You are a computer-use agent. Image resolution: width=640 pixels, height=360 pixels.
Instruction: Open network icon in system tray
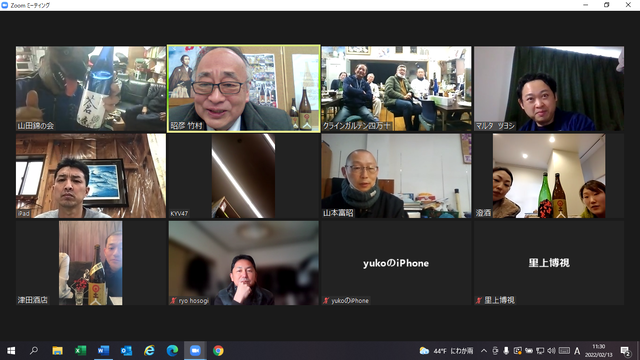540,351
